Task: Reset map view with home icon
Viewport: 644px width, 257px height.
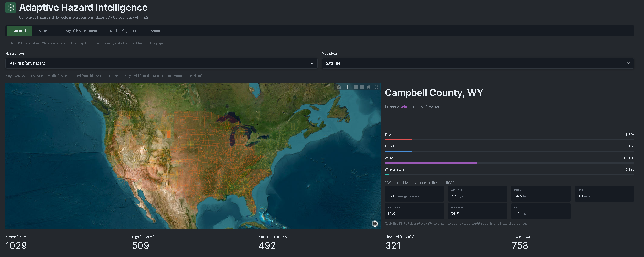Action: [368, 87]
